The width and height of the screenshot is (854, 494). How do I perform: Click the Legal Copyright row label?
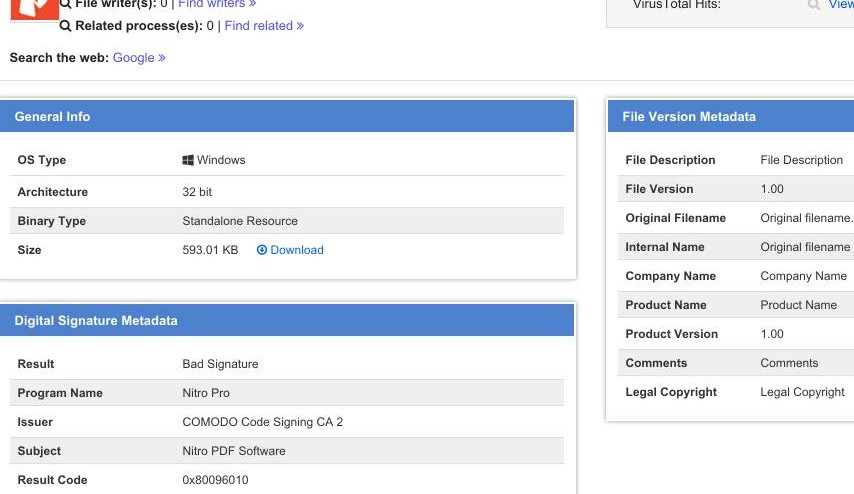pos(671,392)
